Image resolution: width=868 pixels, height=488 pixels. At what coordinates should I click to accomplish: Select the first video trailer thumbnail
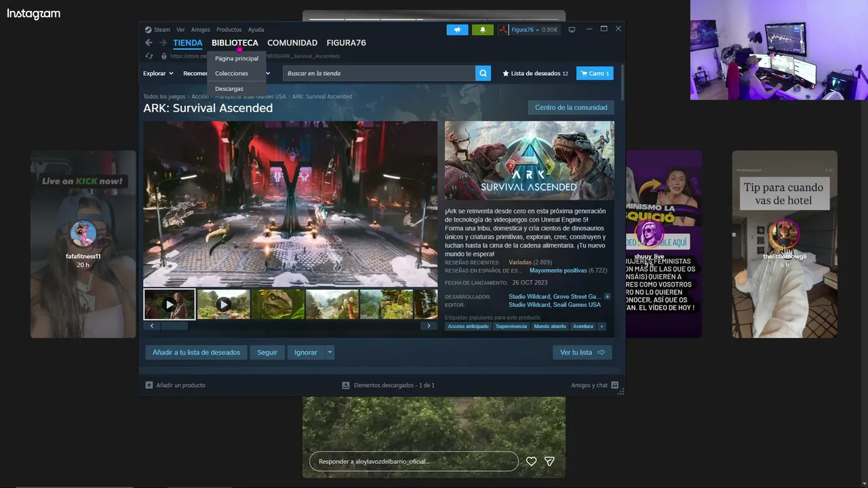[x=170, y=304]
